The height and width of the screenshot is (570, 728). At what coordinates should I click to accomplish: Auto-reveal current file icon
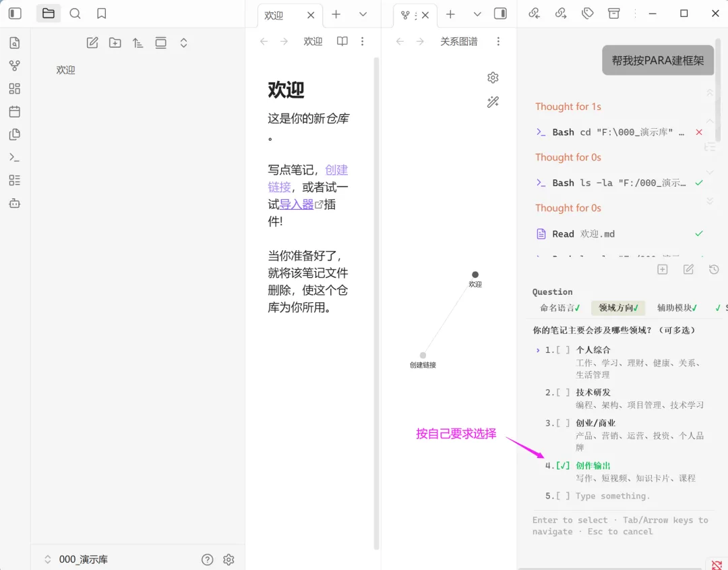click(160, 42)
